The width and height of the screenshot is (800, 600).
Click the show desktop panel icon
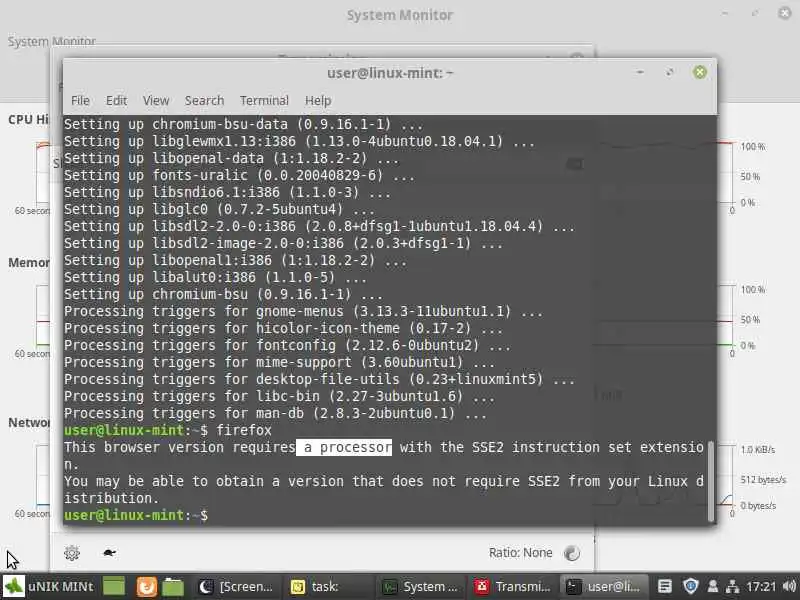(x=114, y=586)
